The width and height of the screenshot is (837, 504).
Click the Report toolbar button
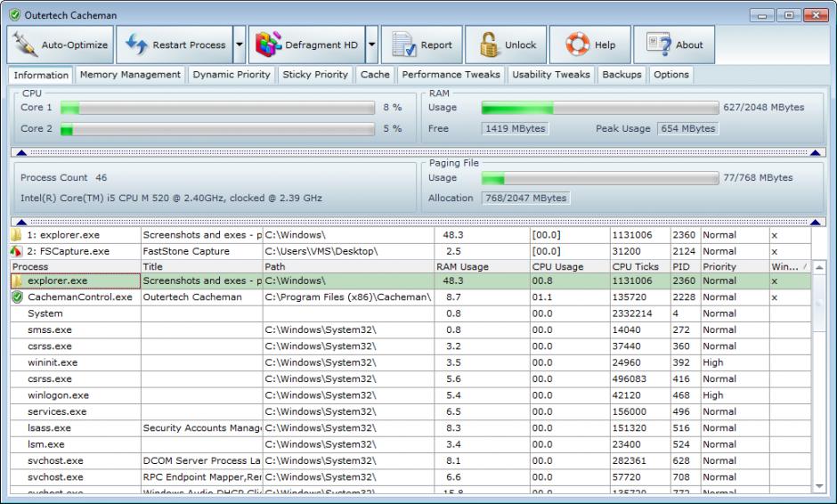pyautogui.click(x=422, y=45)
